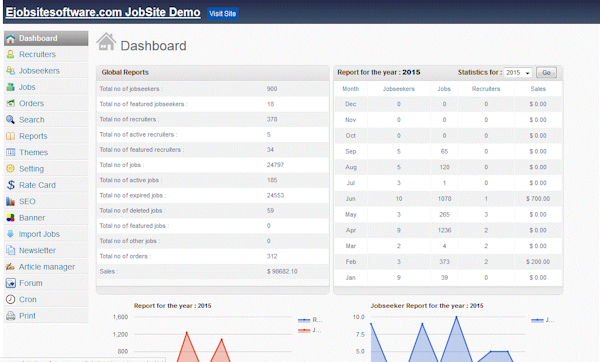
Task: Click the Ejobsitesoftware.com JobSite Demo title link
Action: tap(103, 12)
